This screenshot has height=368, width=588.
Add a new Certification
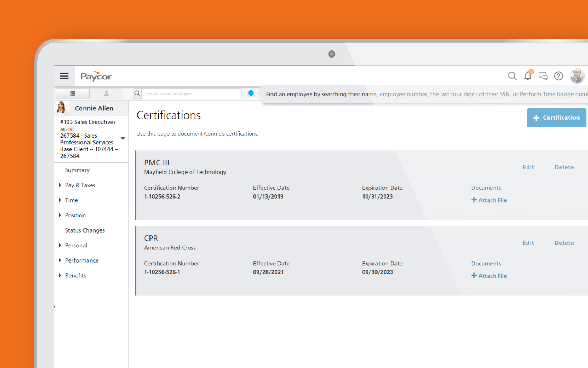(x=556, y=117)
